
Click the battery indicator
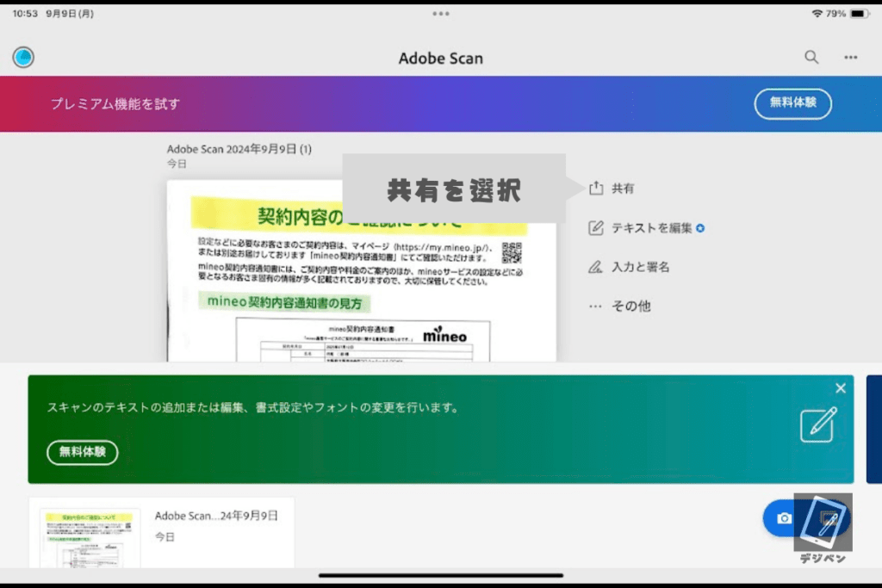(860, 14)
